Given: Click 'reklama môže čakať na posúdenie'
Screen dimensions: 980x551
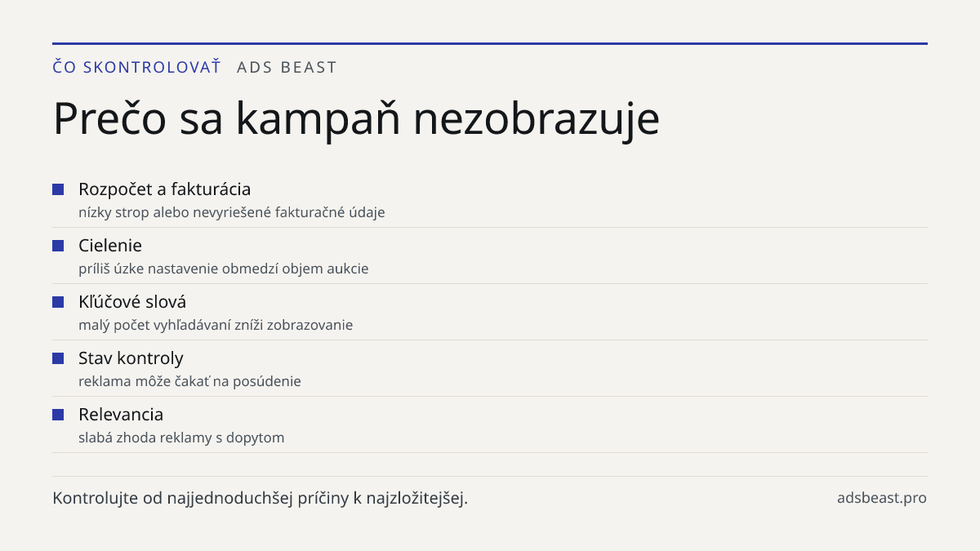Looking at the screenshot, I should [189, 381].
